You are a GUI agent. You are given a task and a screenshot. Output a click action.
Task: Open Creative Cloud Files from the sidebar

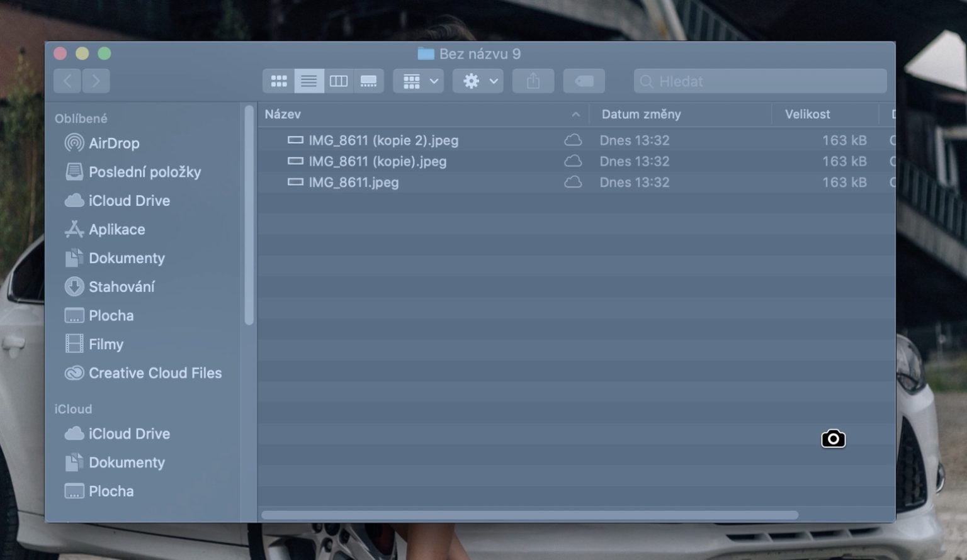[x=156, y=373]
